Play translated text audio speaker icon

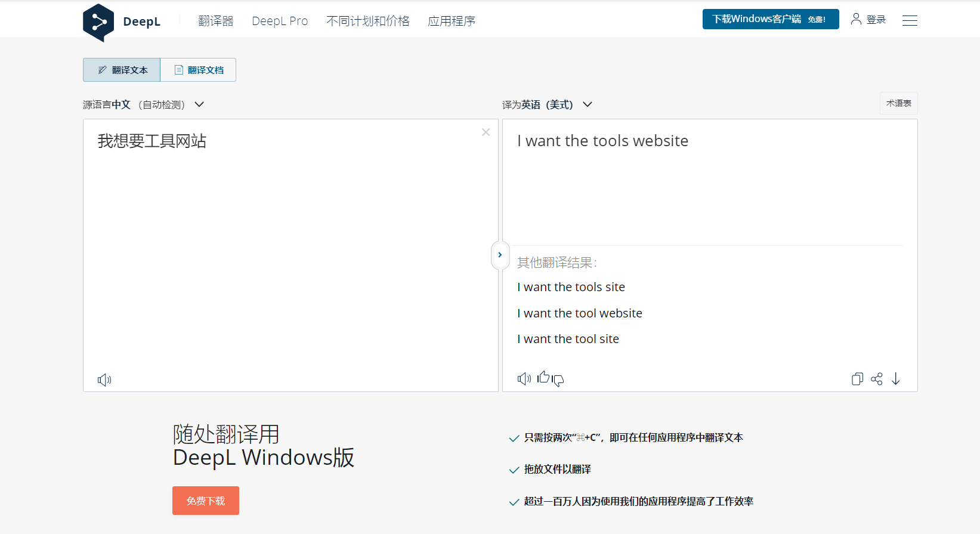coord(524,379)
